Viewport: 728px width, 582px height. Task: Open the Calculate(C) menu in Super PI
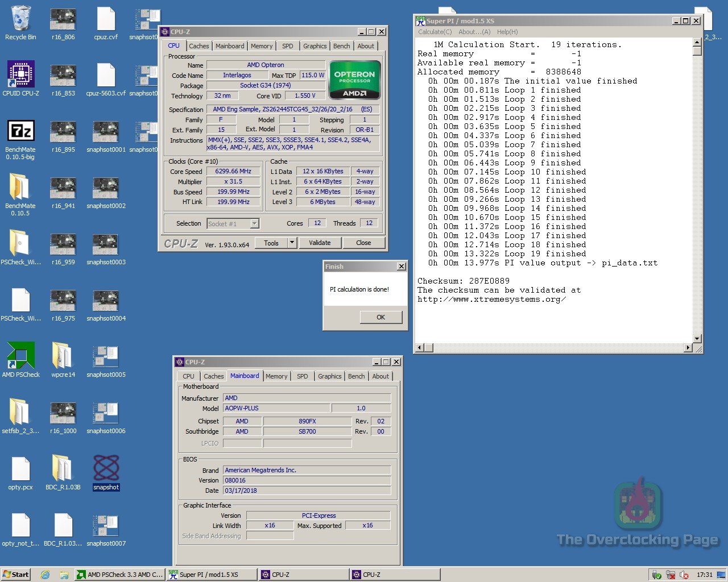click(435, 32)
